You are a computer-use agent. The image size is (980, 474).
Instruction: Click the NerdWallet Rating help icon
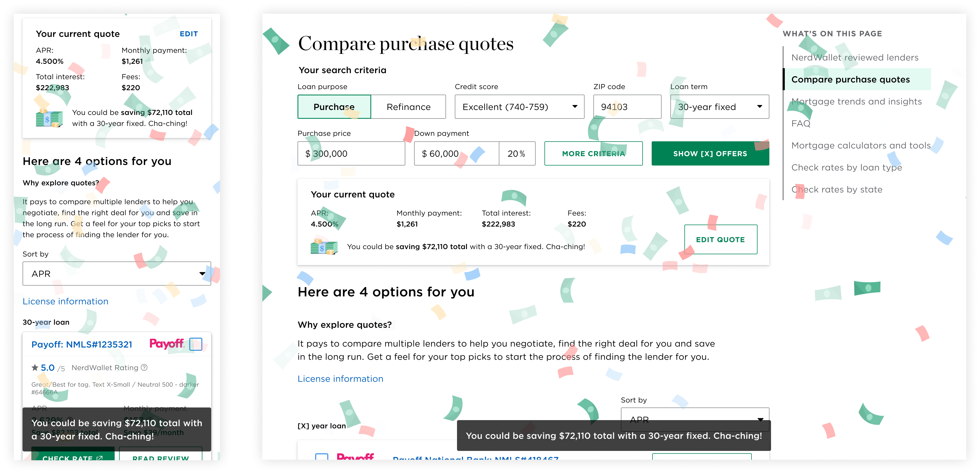pyautogui.click(x=144, y=368)
